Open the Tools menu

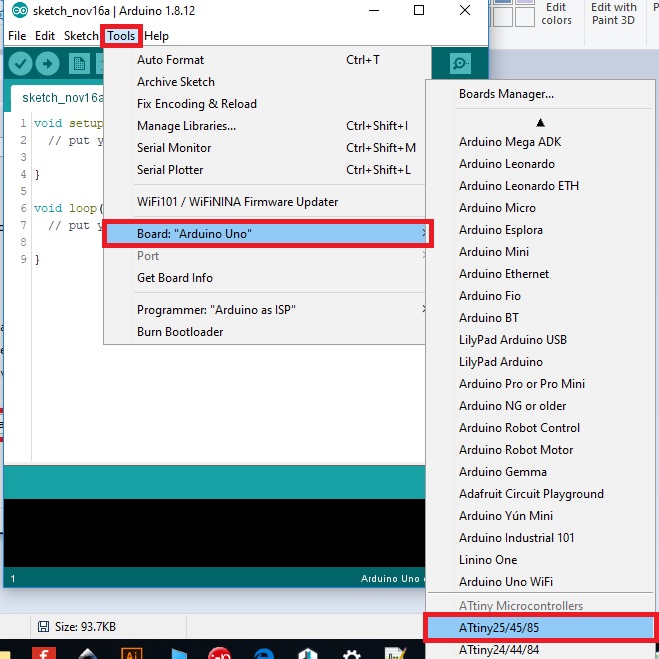click(x=121, y=36)
